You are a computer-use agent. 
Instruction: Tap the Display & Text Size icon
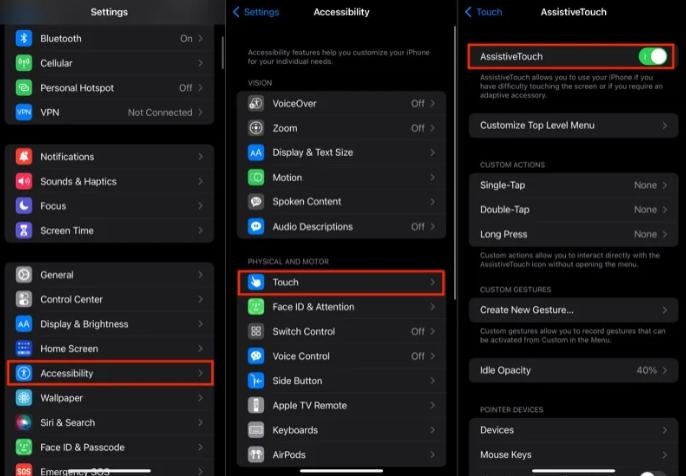[x=256, y=153]
